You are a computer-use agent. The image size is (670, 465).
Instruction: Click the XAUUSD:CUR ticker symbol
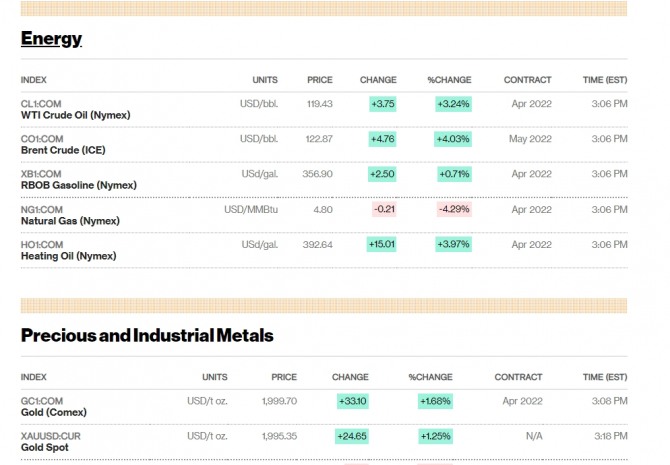coord(49,436)
